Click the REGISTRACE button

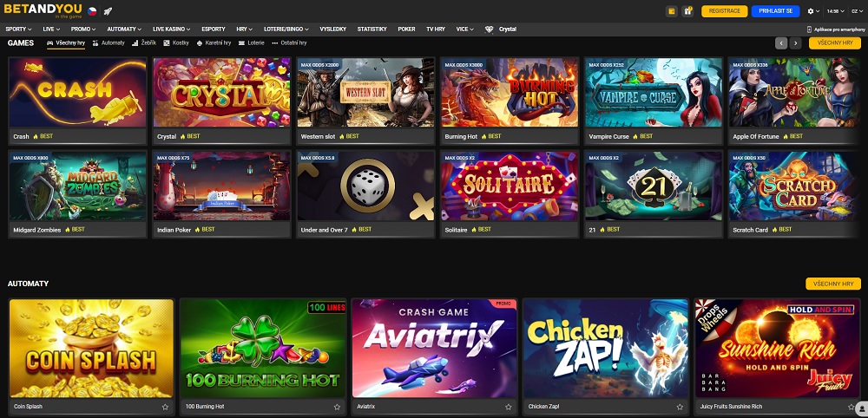pyautogui.click(x=724, y=11)
